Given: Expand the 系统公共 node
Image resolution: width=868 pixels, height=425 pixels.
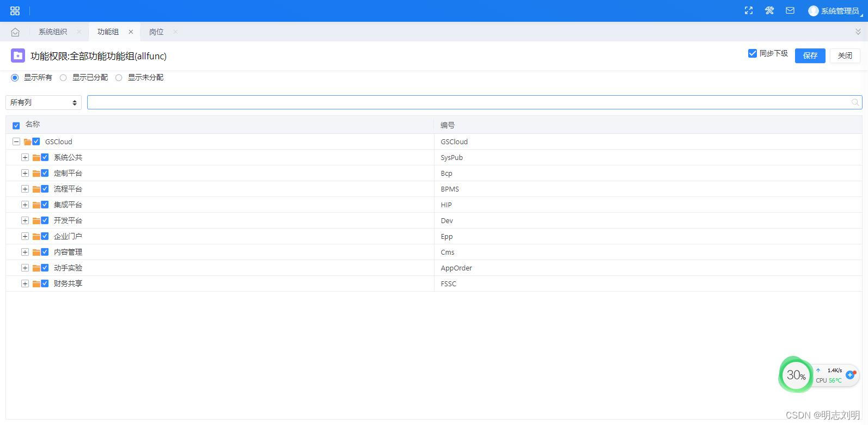Looking at the screenshot, I should click(25, 157).
